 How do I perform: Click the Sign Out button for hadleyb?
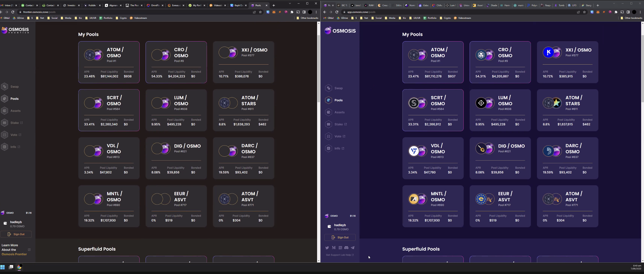16,234
